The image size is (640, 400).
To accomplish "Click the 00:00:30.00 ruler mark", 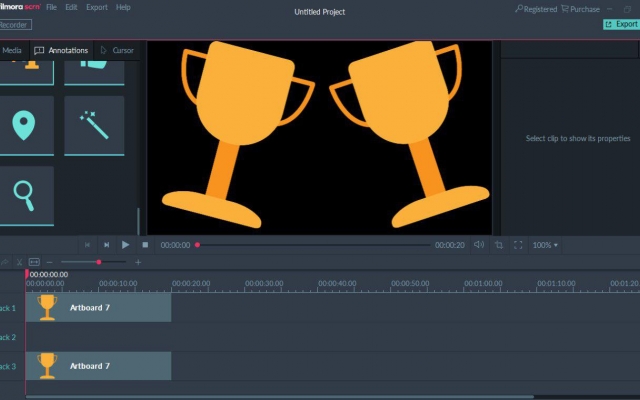I will click(264, 283).
